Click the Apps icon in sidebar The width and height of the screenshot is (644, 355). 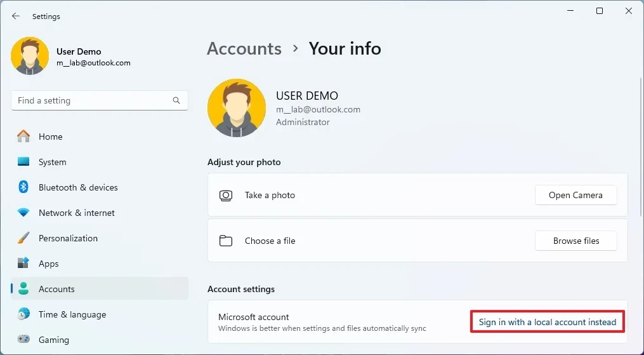click(23, 264)
